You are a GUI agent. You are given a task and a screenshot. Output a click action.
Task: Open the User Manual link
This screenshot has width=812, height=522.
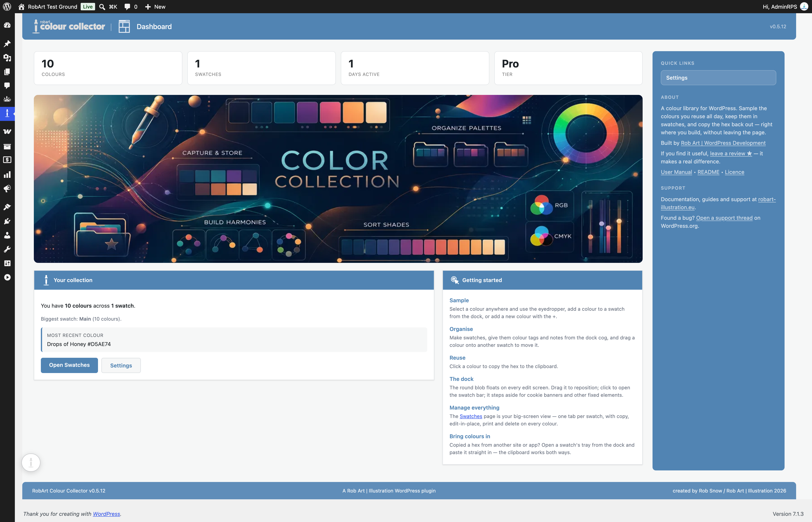[x=676, y=172]
